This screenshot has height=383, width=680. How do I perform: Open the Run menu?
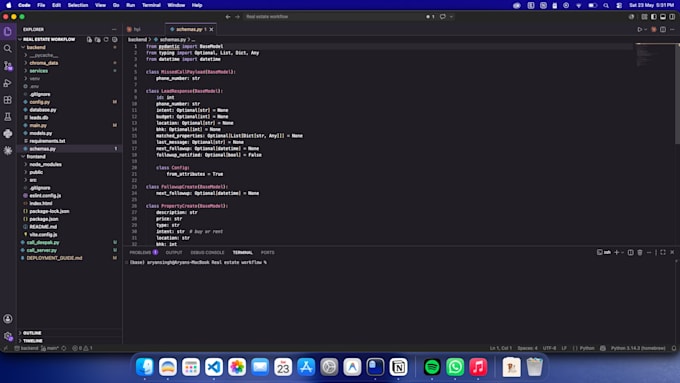tap(131, 5)
